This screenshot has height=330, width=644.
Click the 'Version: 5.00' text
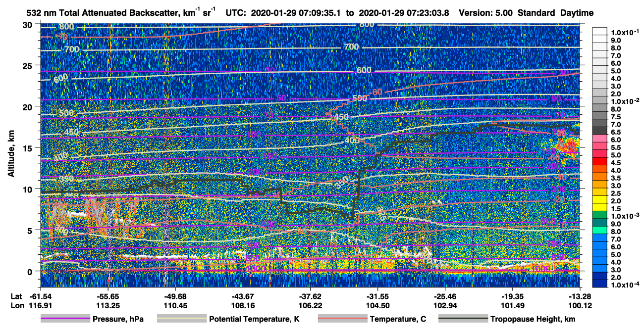pos(486,12)
